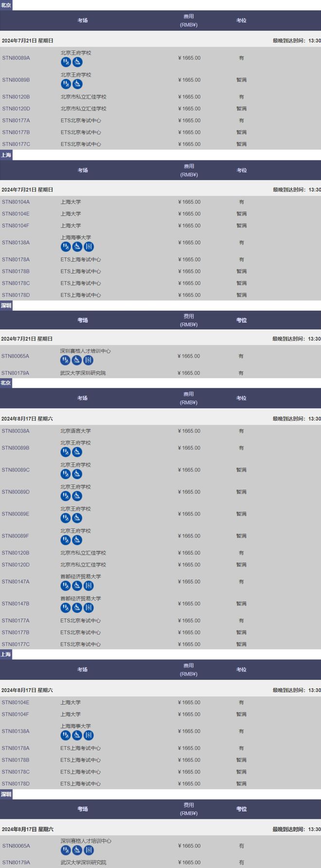Viewport: 321px width, 868px height.
Task: Click elevator icon, July 21 STN80138A row
Action: tap(89, 246)
